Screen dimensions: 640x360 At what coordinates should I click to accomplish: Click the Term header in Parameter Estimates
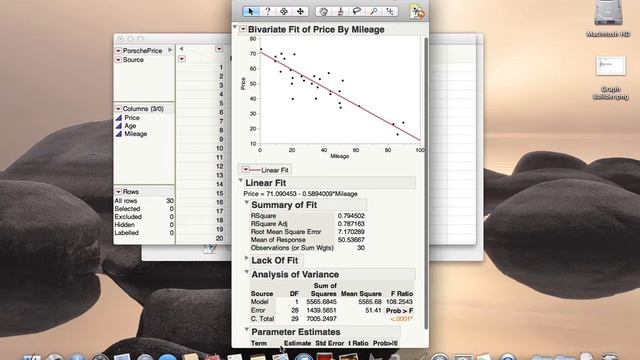[259, 343]
